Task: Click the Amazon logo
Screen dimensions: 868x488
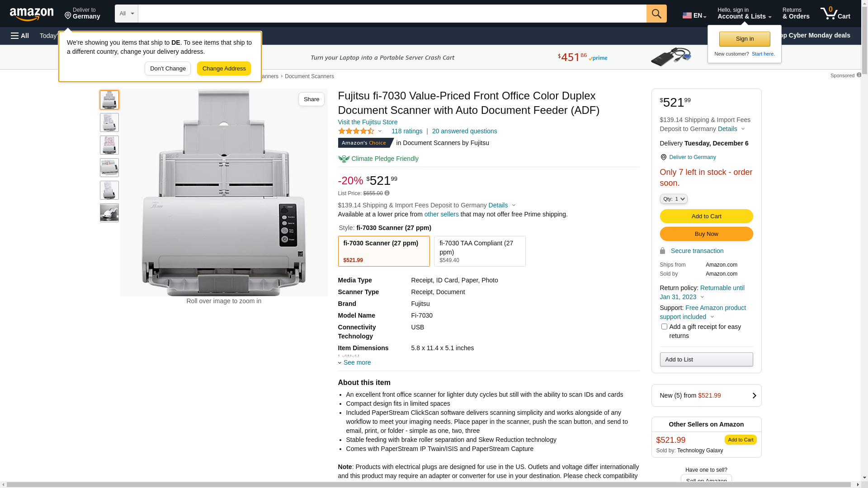Action: pos(32,14)
